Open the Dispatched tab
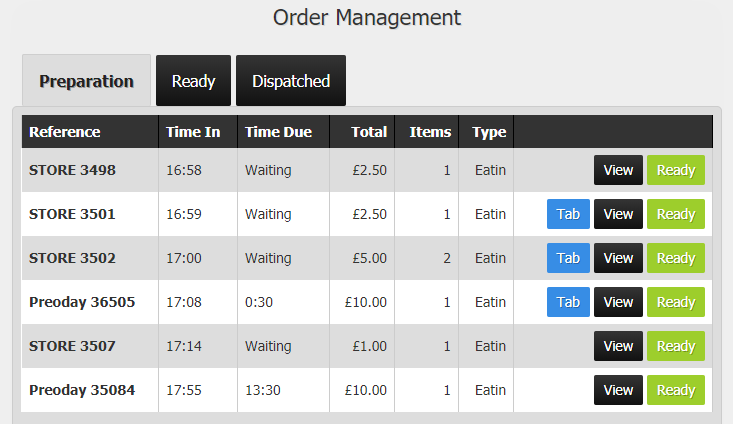 coord(291,80)
